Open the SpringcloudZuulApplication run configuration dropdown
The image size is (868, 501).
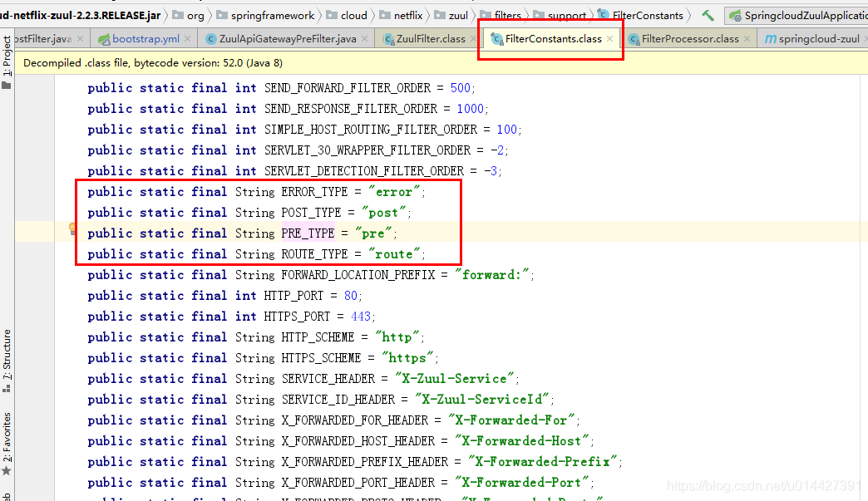(797, 16)
